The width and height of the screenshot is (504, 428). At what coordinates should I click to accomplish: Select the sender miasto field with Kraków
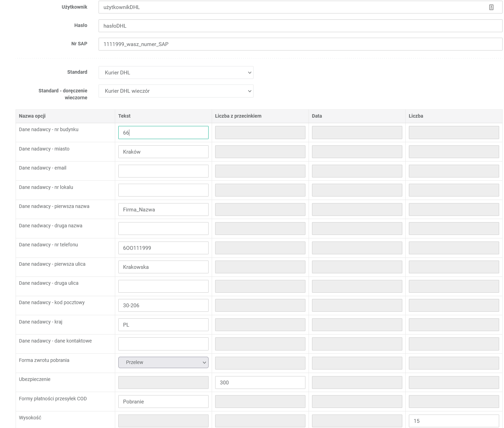[x=163, y=152]
